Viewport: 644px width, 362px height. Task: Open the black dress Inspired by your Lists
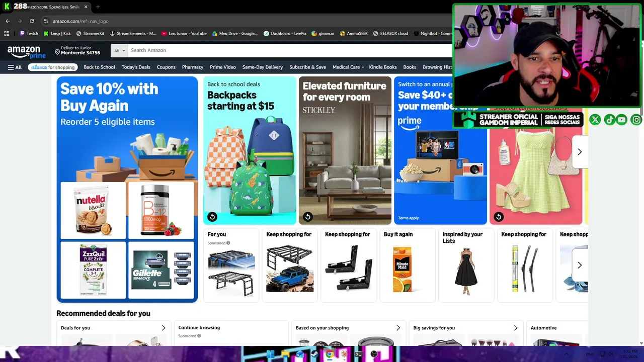pyautogui.click(x=466, y=271)
